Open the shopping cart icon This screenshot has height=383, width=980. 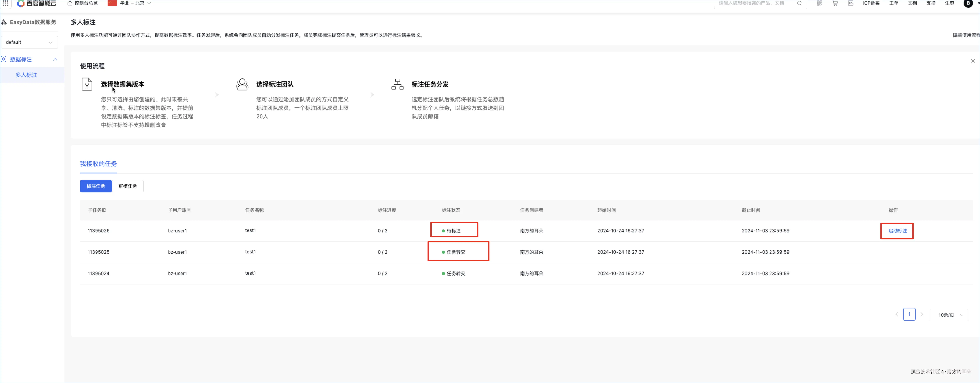(x=835, y=3)
